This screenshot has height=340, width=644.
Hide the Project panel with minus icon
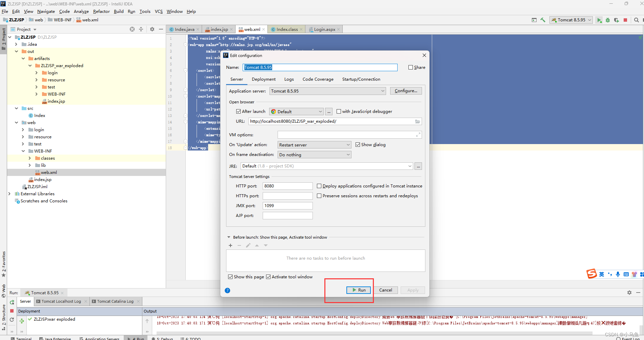tap(161, 29)
